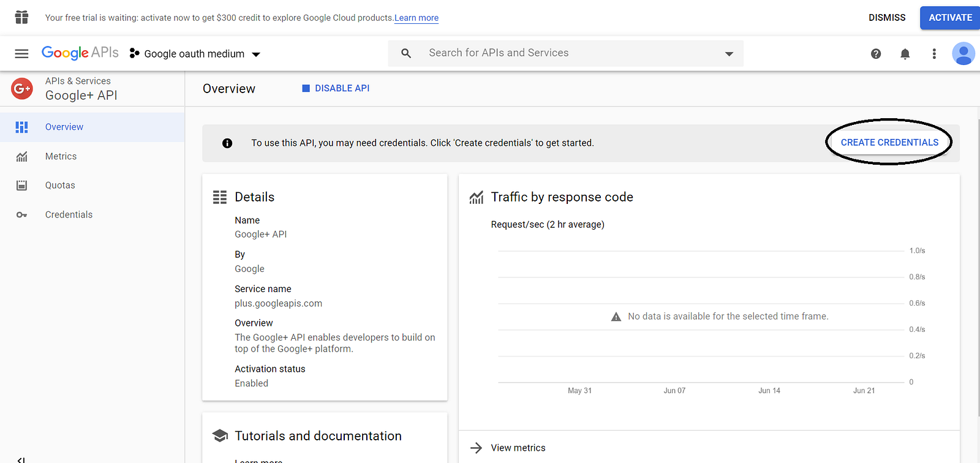
Task: Click the project icon beside Google oauth medium
Action: pos(135,54)
